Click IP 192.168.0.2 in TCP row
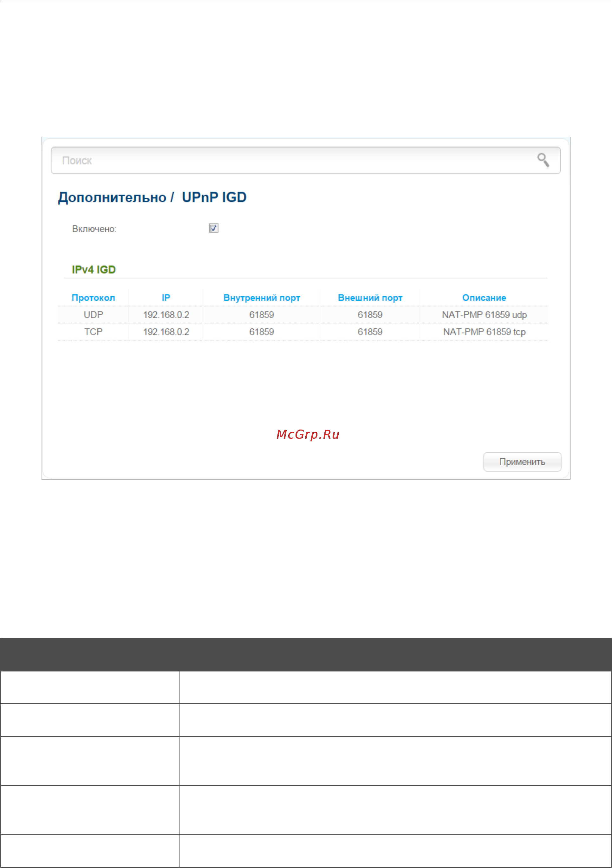 click(166, 332)
